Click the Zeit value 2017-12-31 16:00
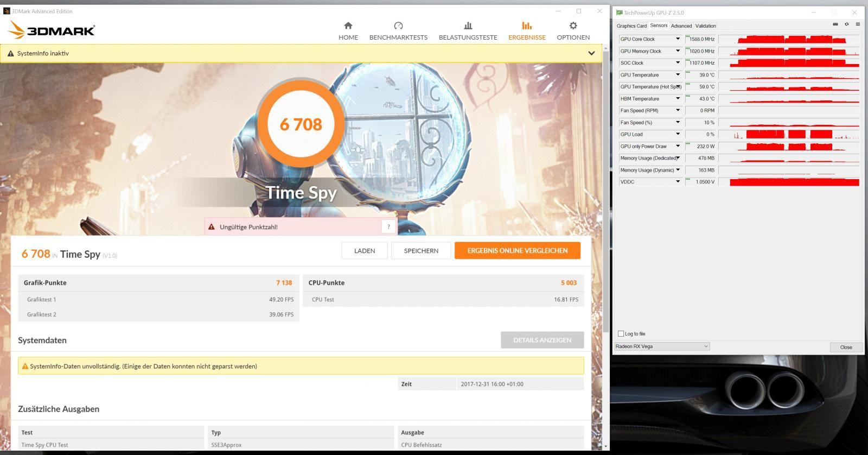The image size is (868, 455). 492,384
